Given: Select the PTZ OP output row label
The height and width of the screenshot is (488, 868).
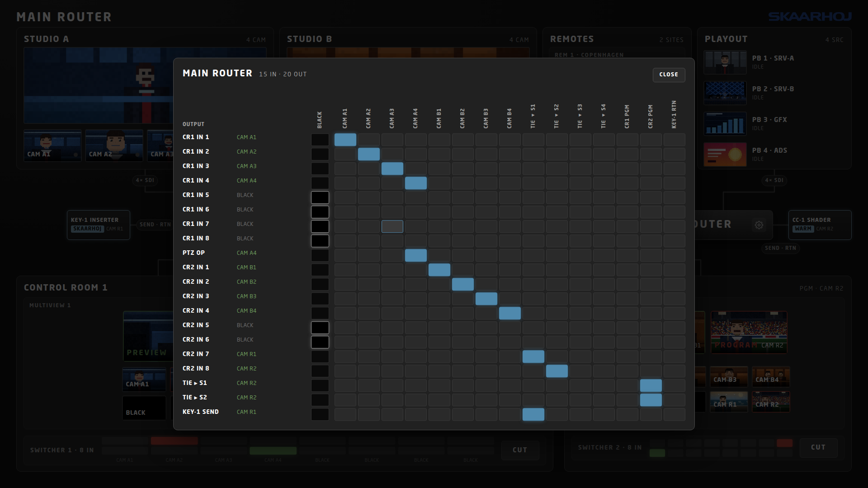Looking at the screenshot, I should click(x=193, y=253).
